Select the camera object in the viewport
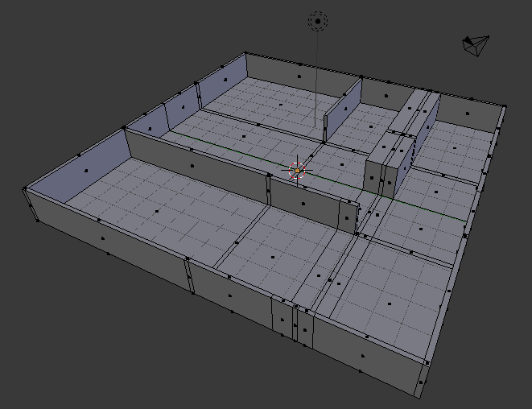 (x=476, y=45)
